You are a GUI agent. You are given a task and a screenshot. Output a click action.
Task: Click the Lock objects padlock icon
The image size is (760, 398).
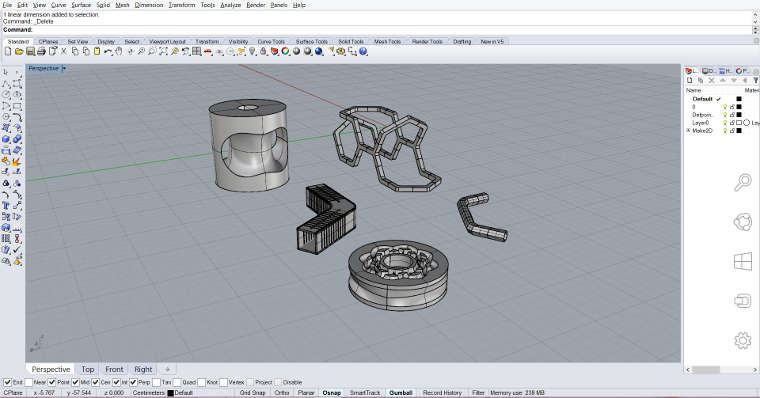[x=263, y=51]
